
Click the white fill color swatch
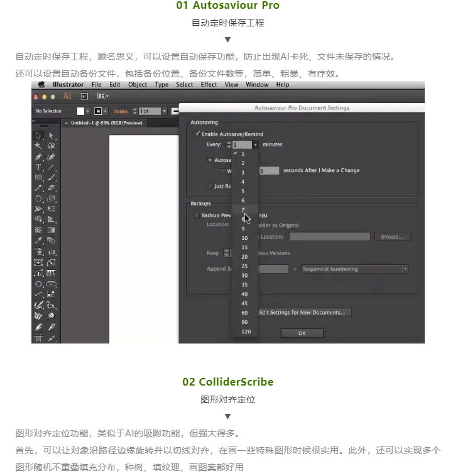coord(80,111)
